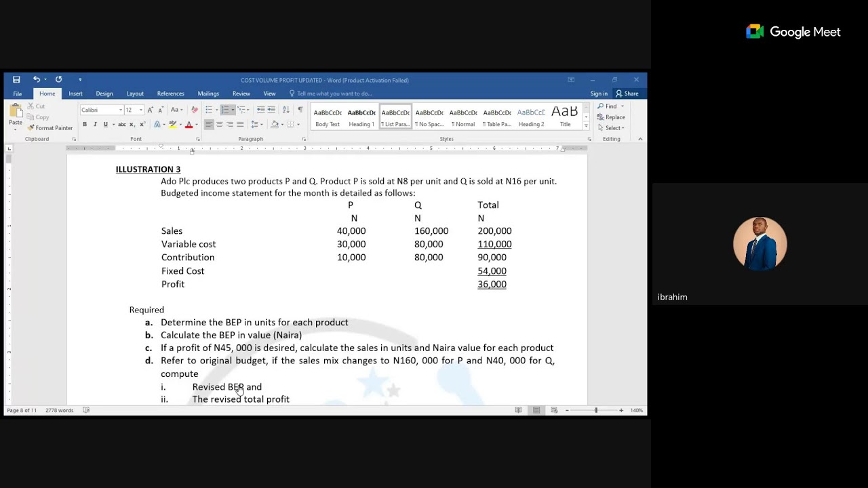Apply bullet list formatting
The image size is (868, 488).
point(209,110)
